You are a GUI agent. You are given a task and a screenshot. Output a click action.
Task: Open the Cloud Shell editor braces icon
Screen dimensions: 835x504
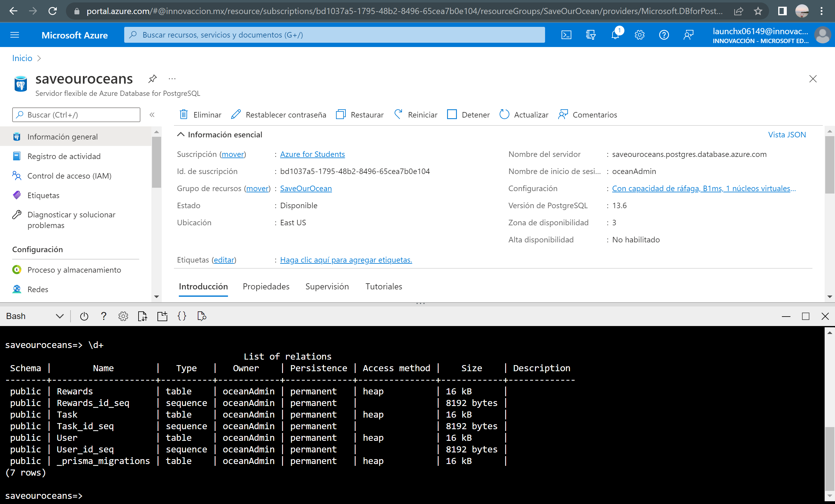tap(182, 316)
